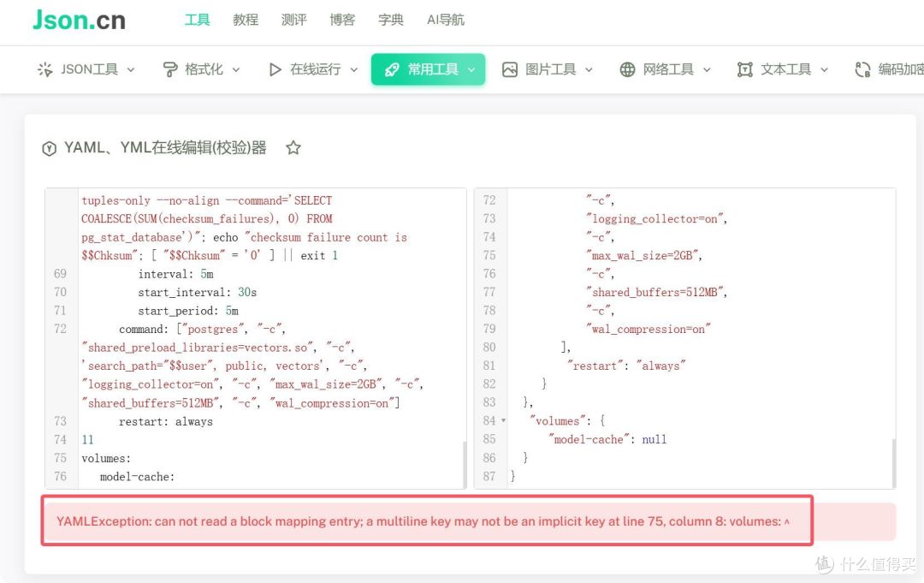924x583 pixels.
Task: Click inside the left YAML editor at "volumes:"
Action: pyautogui.click(x=106, y=458)
